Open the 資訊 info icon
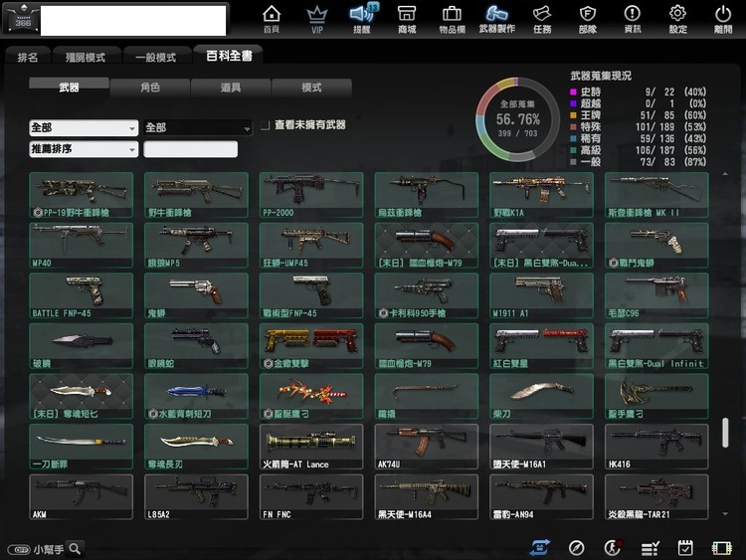 click(633, 19)
